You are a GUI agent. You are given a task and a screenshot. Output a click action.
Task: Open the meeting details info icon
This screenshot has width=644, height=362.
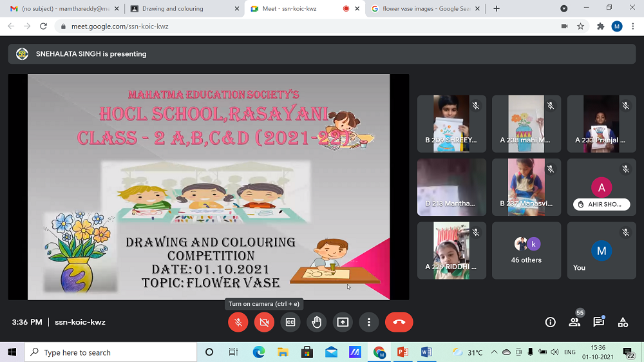(550, 322)
